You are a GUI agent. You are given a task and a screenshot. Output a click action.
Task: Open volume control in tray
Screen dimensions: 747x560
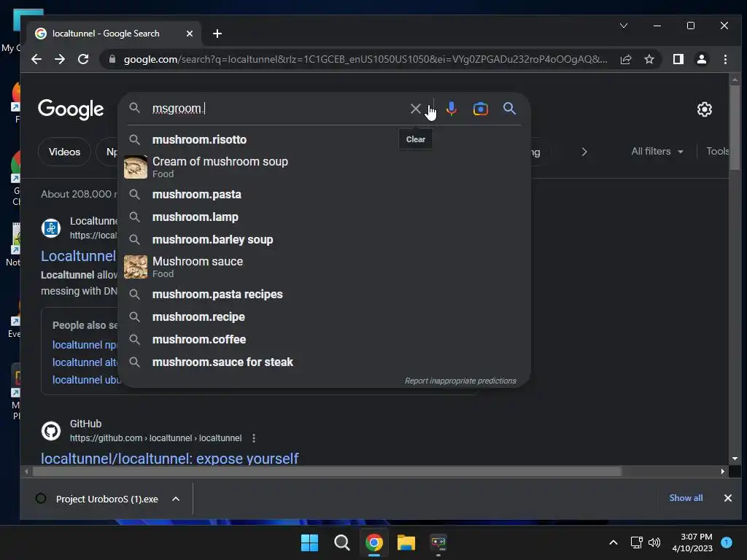pos(654,542)
